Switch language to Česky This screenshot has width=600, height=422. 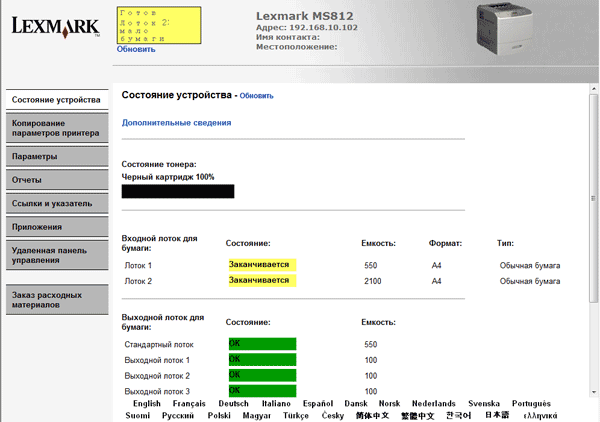(333, 415)
